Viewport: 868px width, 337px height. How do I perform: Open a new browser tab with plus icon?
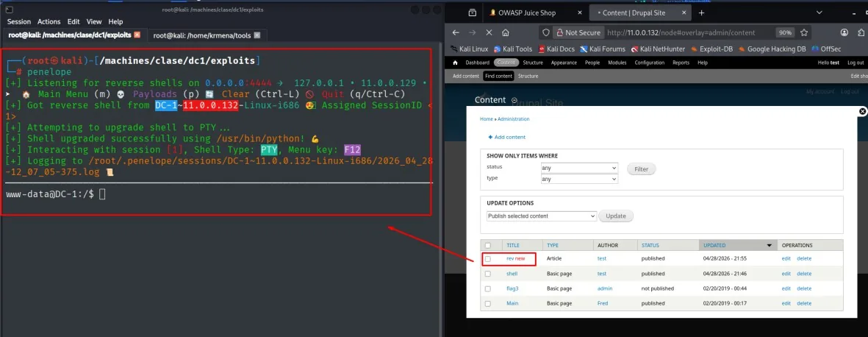[701, 13]
